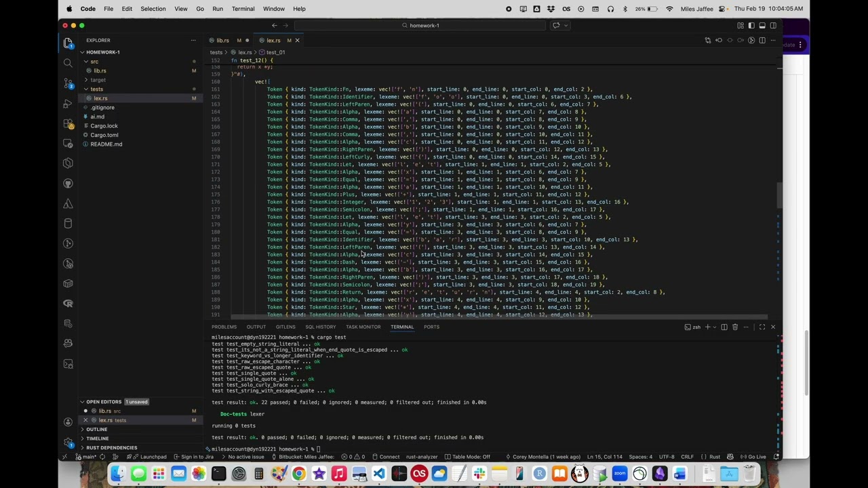Open chat dropdown arrow beside Copilot icon
This screenshot has width=868, height=488.
(x=565, y=25)
